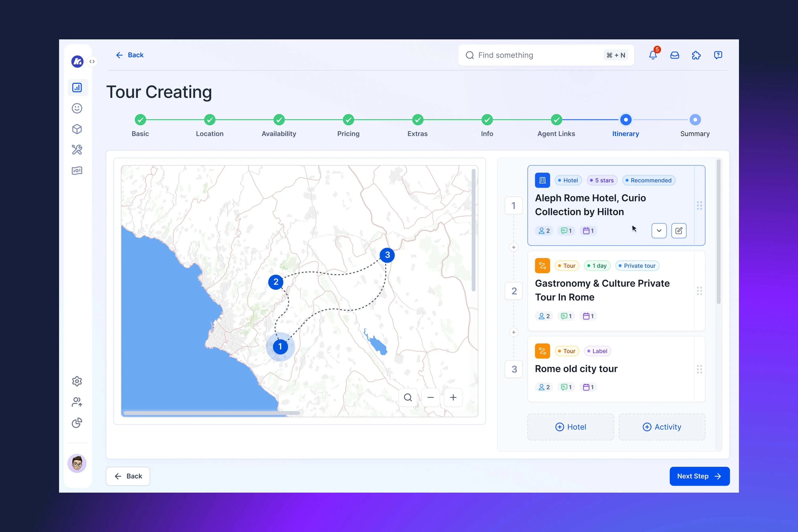
Task: Toggle the sidebar collapse arrows button
Action: [x=92, y=61]
